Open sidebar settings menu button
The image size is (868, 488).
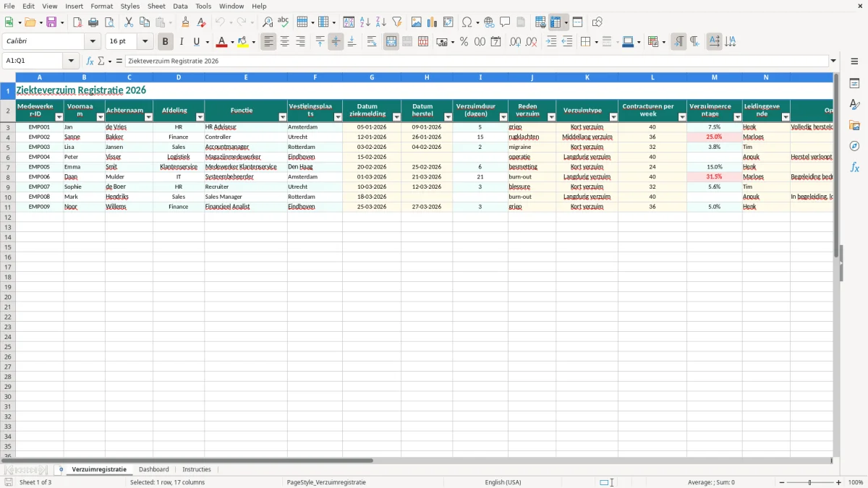tap(854, 61)
